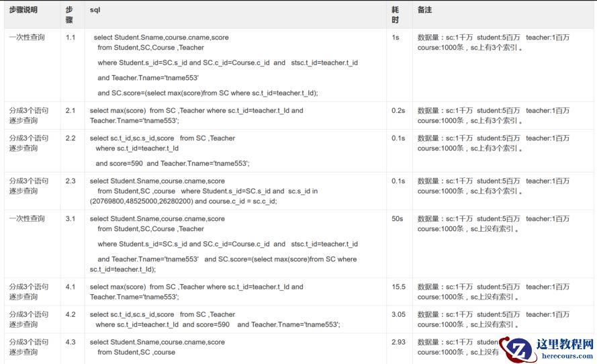Select the step 2.3 cell
Viewport: 597px width, 364px height.
pos(71,181)
